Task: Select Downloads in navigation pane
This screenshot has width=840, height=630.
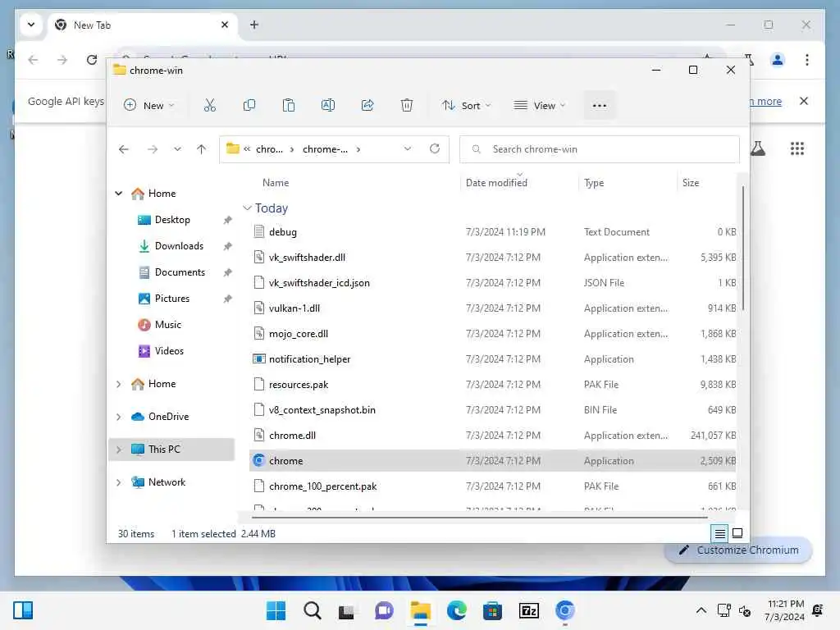Action: tap(179, 246)
